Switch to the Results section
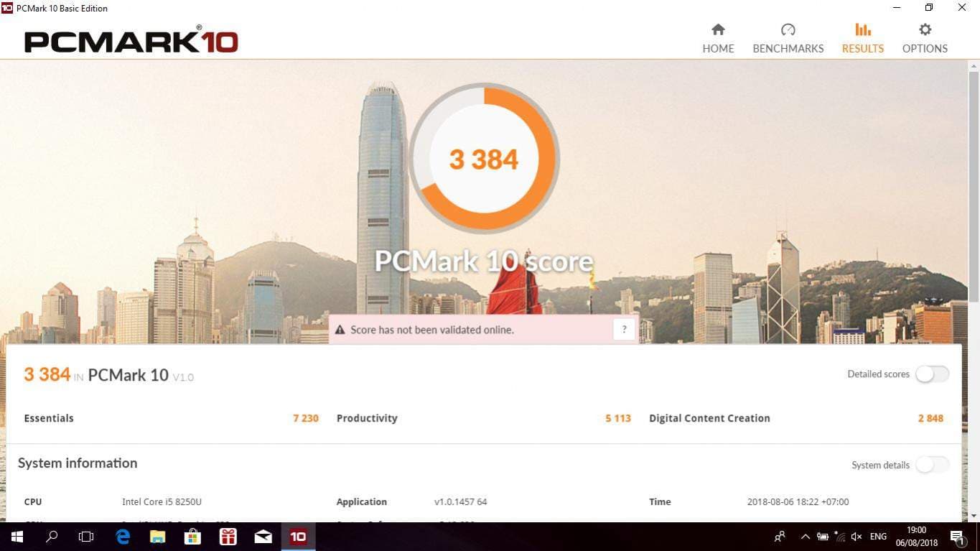980x551 pixels. click(x=863, y=39)
